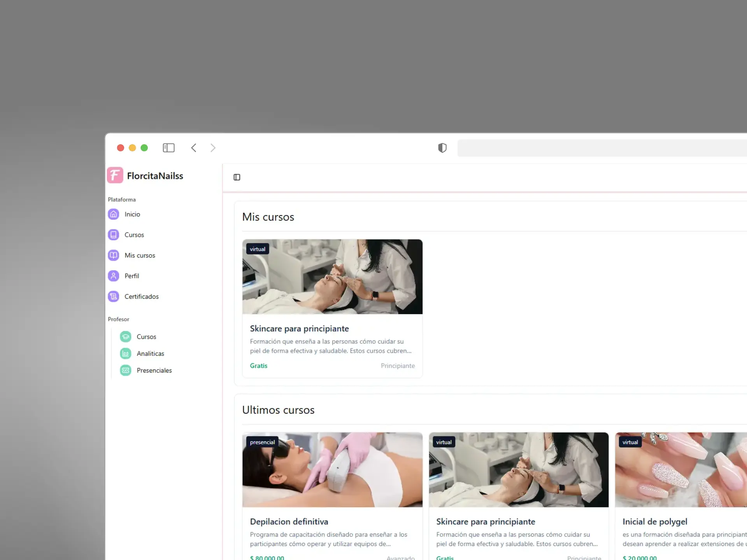
Task: Navigate to Mis cursos menu item
Action: pos(140,255)
